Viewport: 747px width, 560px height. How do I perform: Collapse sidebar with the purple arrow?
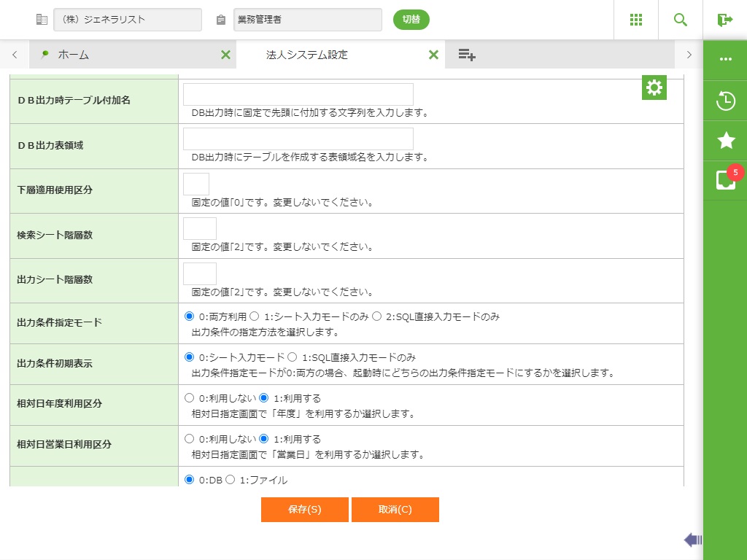coord(692,540)
